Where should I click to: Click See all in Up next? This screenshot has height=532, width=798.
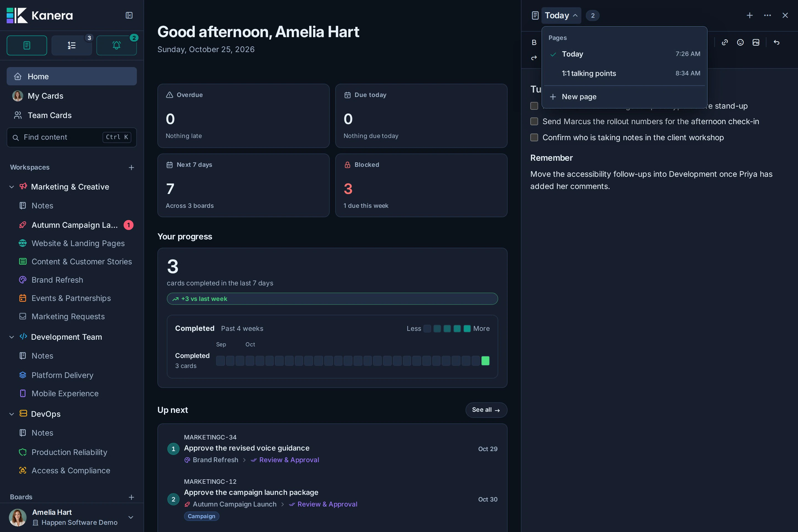click(486, 410)
